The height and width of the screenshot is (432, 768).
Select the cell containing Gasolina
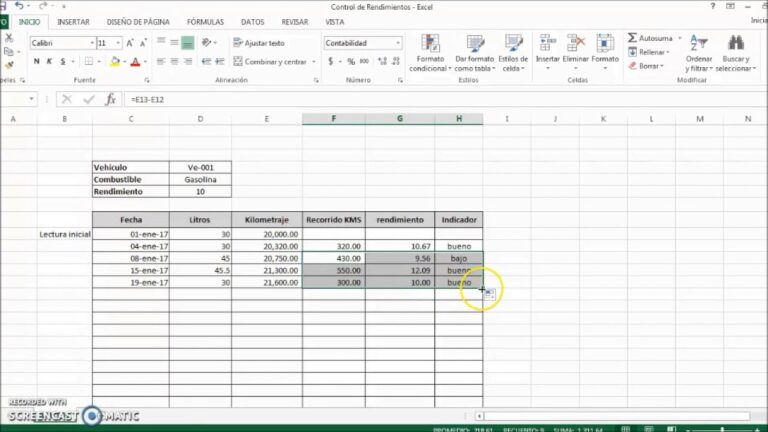click(200, 179)
